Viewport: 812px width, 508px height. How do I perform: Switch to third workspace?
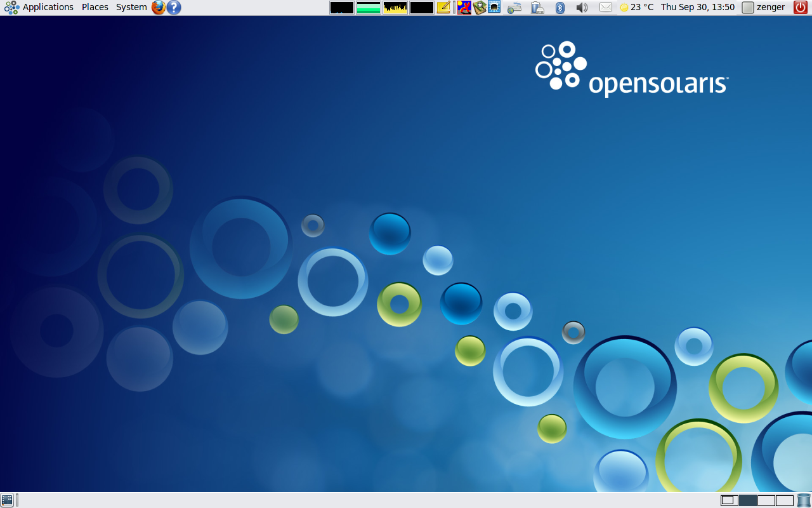(766, 500)
